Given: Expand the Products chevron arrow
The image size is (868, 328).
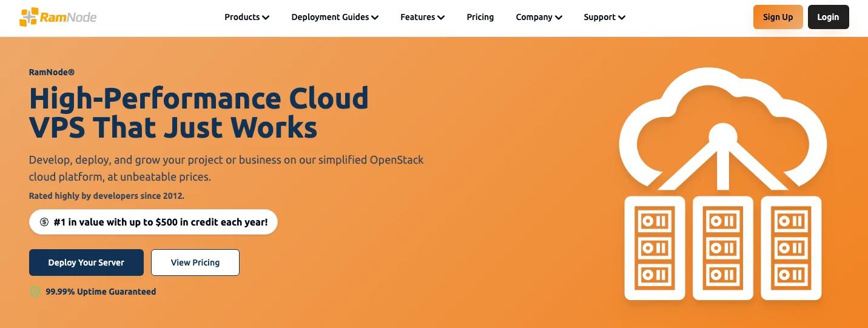Looking at the screenshot, I should [x=266, y=18].
